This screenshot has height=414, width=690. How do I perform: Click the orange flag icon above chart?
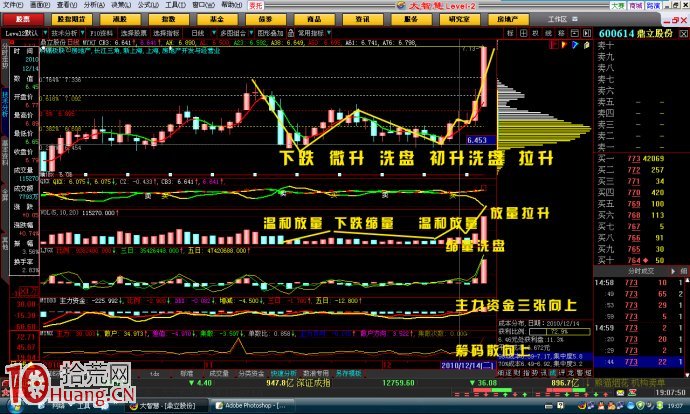pyautogui.click(x=564, y=44)
